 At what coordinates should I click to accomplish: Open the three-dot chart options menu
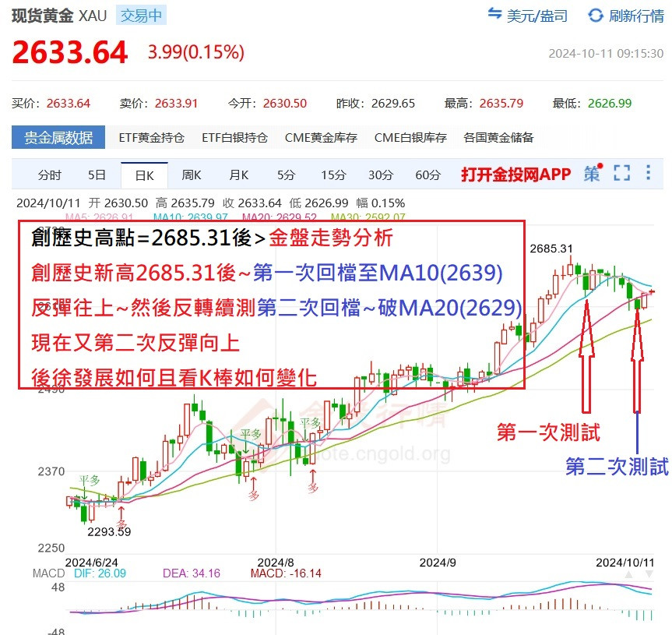649,173
